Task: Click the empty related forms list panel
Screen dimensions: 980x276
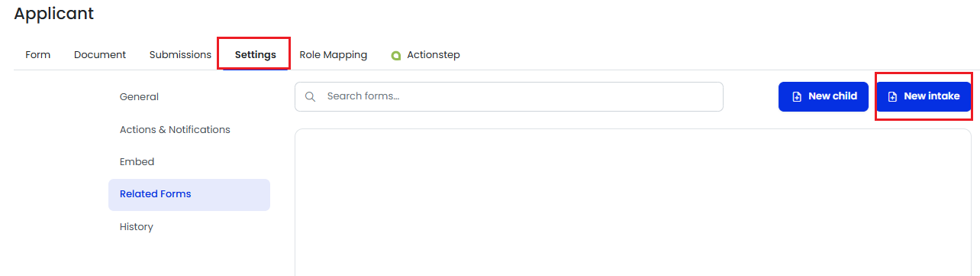Action: 633,203
